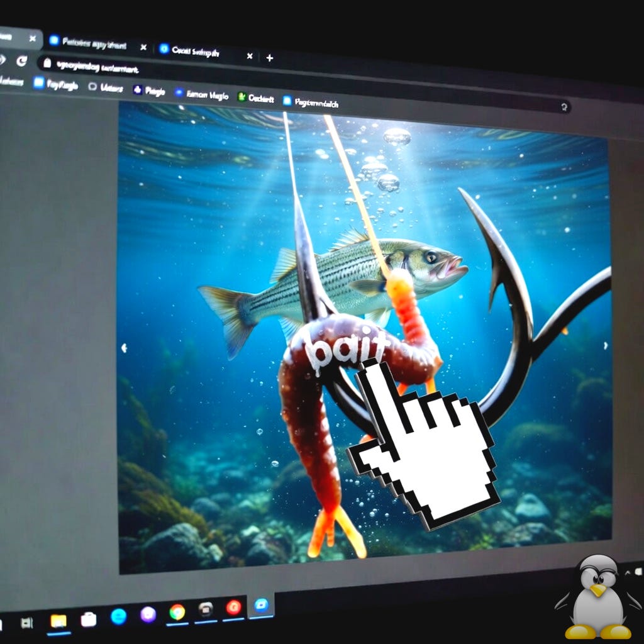Click the padlock icon in the address bar
This screenshot has width=644, height=644.
(47, 63)
